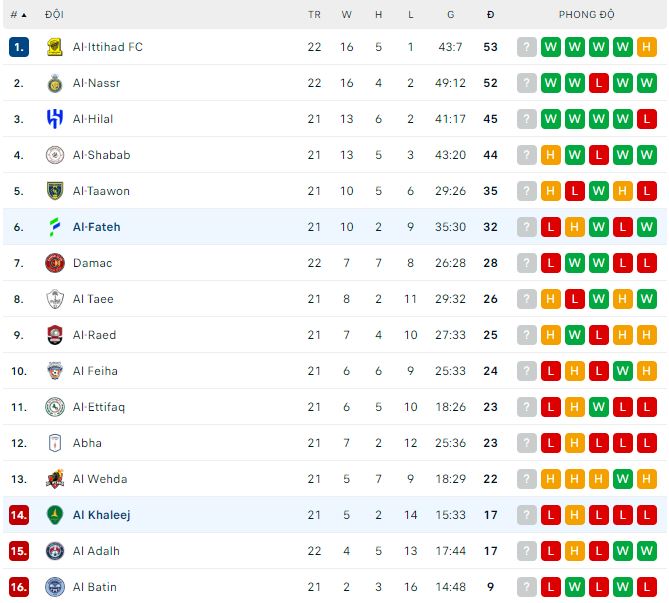Click Al-Ittihad FC's question mark form badge
This screenshot has height=603, width=669.
point(527,47)
